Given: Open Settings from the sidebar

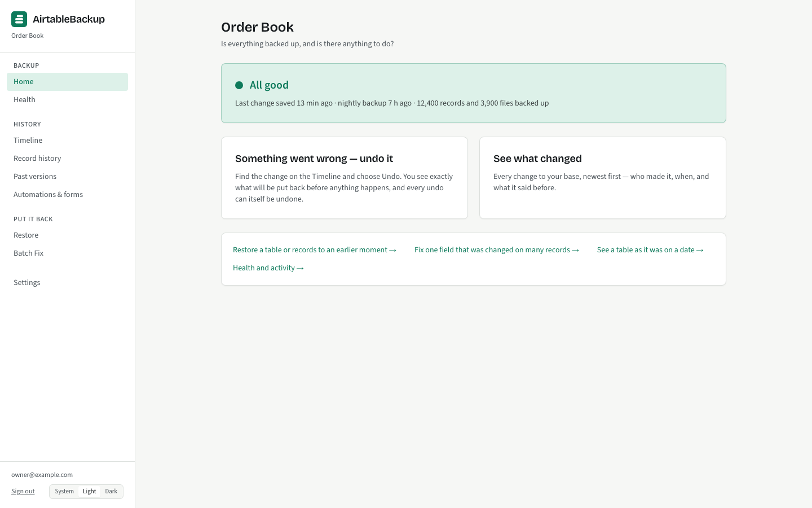Looking at the screenshot, I should coord(67,283).
